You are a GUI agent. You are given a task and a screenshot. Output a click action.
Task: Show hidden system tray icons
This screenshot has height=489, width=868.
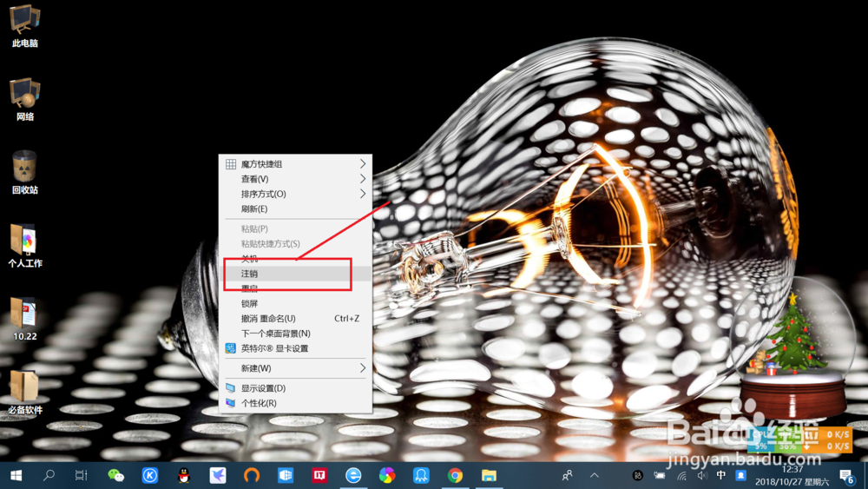(x=595, y=475)
